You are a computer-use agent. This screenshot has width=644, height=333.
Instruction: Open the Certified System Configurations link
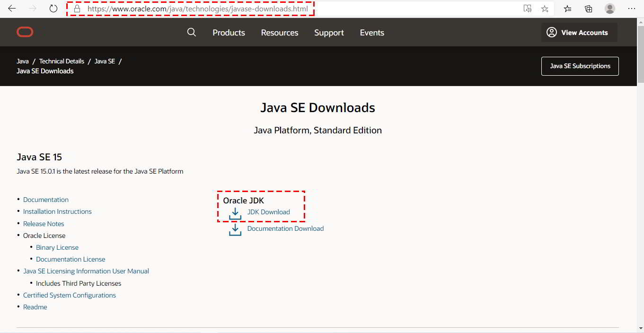[x=70, y=295]
